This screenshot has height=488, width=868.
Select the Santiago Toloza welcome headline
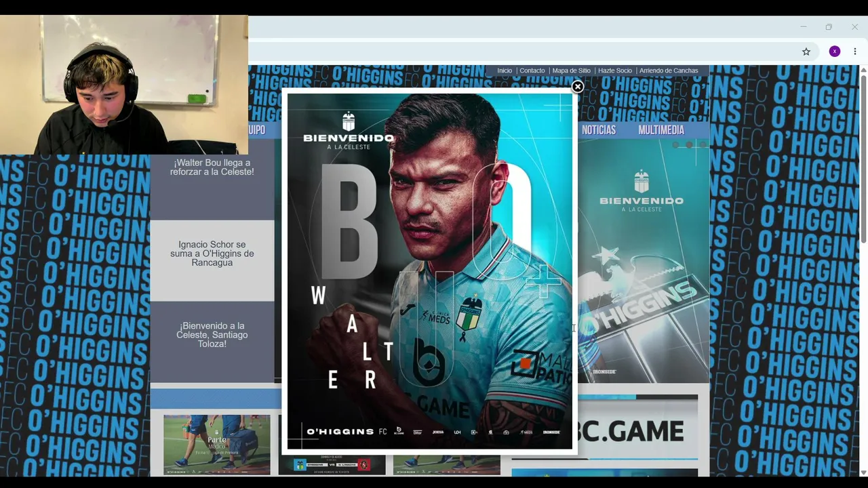point(212,335)
